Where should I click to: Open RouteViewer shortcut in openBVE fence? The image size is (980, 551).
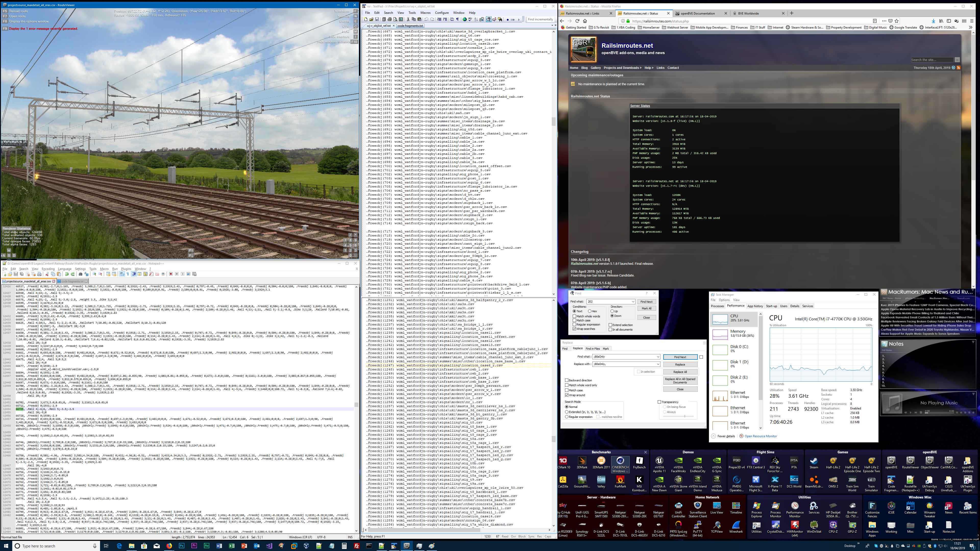(910, 461)
